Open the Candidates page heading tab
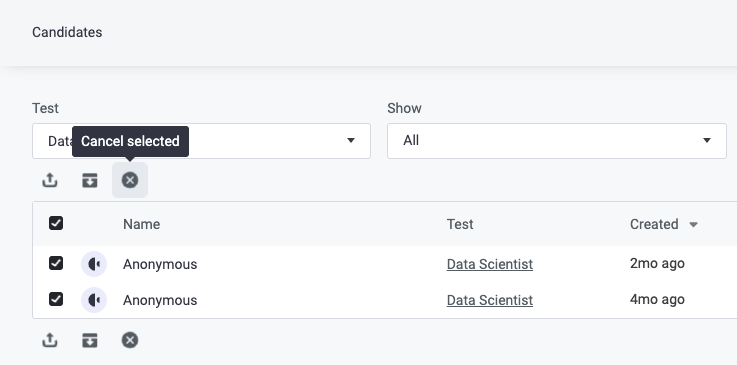 pyautogui.click(x=67, y=32)
